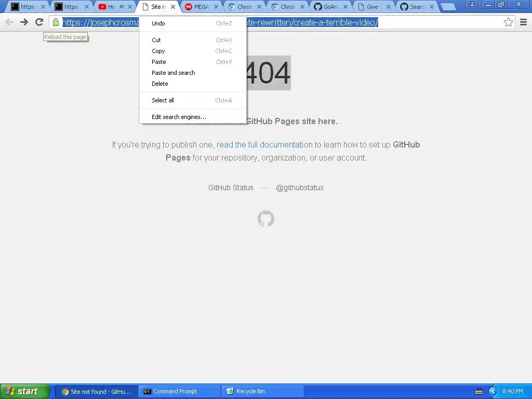Click the user profile icon in the title bar
This screenshot has height=399, width=532.
(472, 5)
